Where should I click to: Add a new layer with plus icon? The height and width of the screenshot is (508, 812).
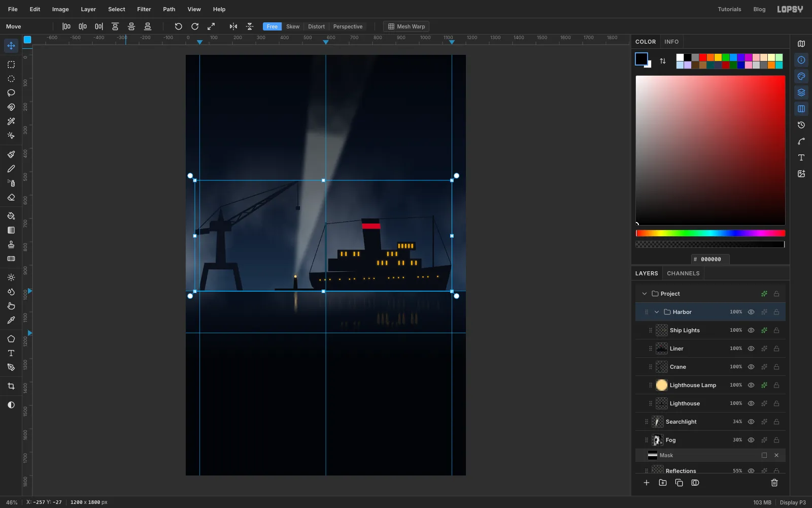[x=647, y=483]
